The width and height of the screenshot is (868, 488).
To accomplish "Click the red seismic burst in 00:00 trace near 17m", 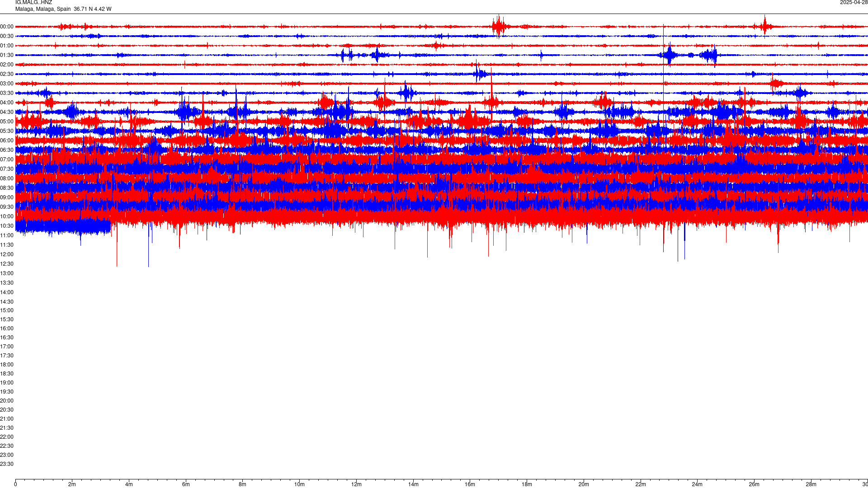I will click(x=499, y=26).
